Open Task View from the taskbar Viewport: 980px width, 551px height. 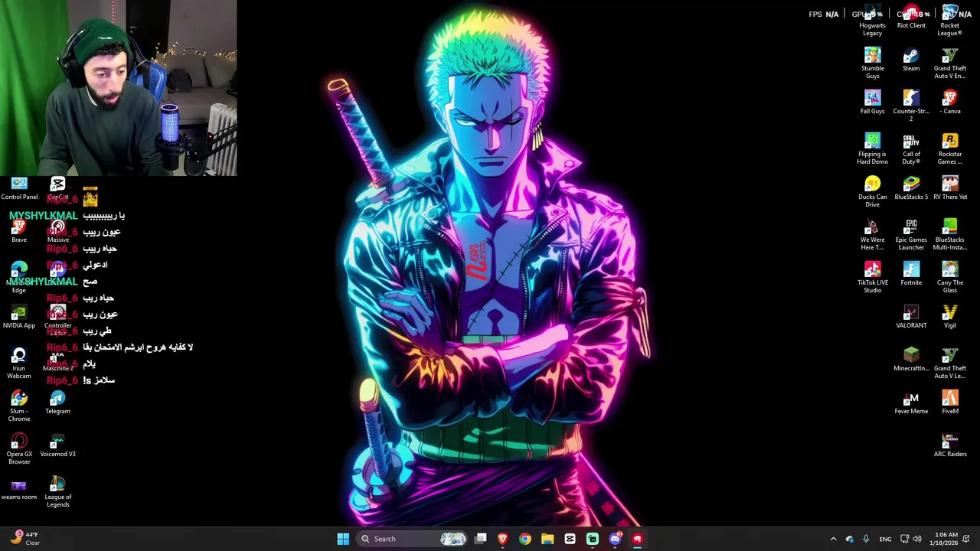[481, 539]
